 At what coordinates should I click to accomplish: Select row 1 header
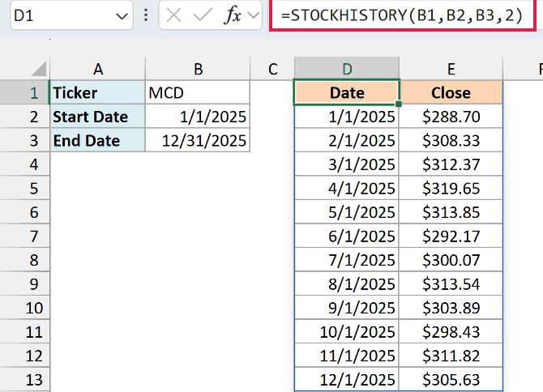25,92
